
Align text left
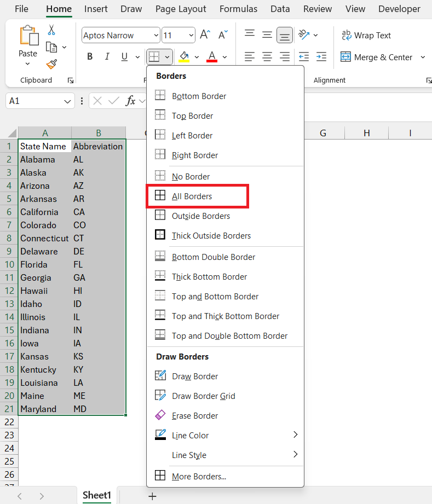[x=250, y=57]
